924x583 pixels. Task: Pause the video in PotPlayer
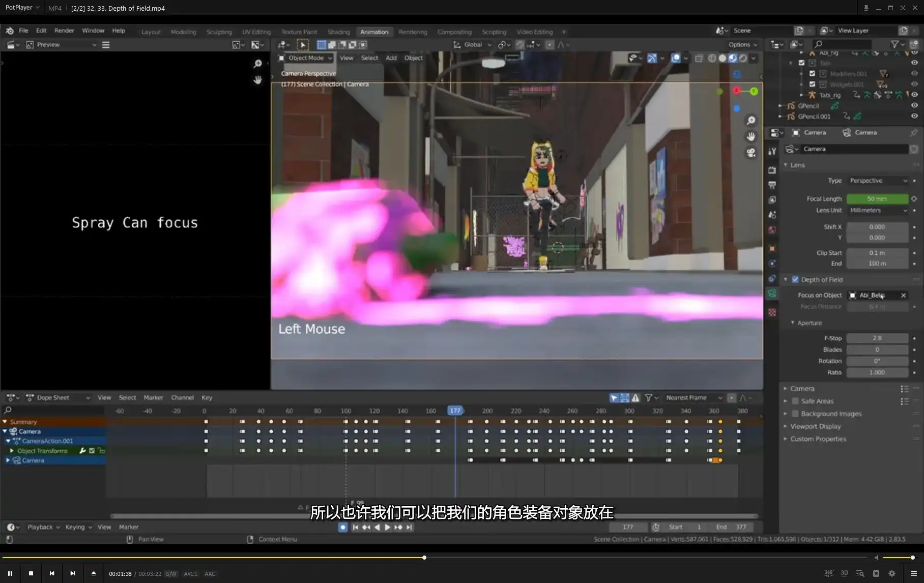pos(10,573)
